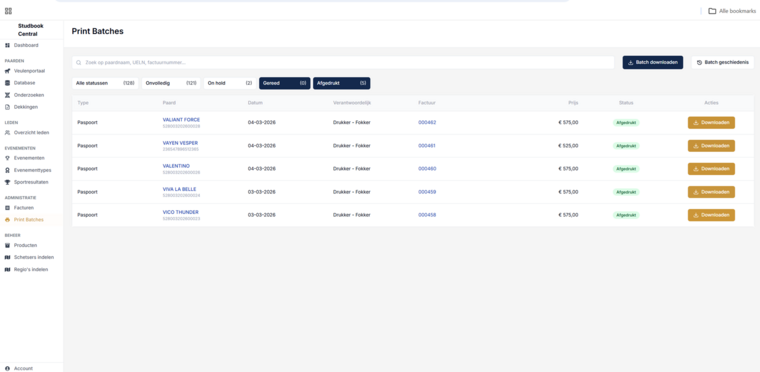
Task: Open Producten in sidebar
Action: click(25, 245)
